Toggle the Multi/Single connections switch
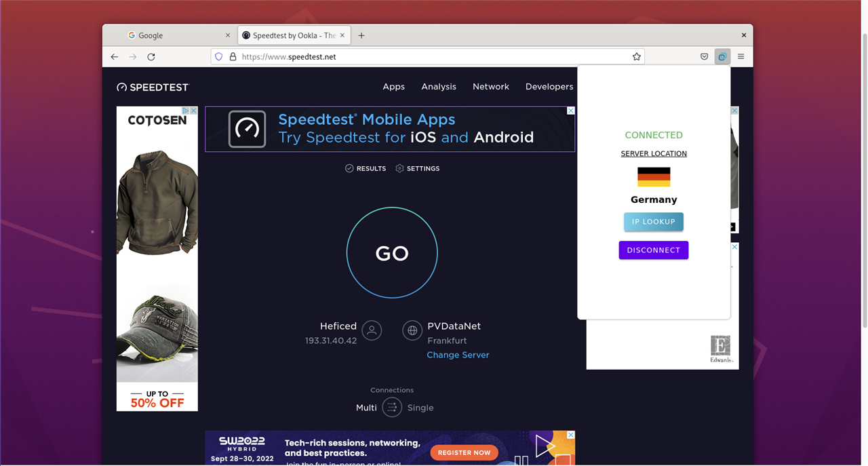The height and width of the screenshot is (466, 868). coord(392,408)
